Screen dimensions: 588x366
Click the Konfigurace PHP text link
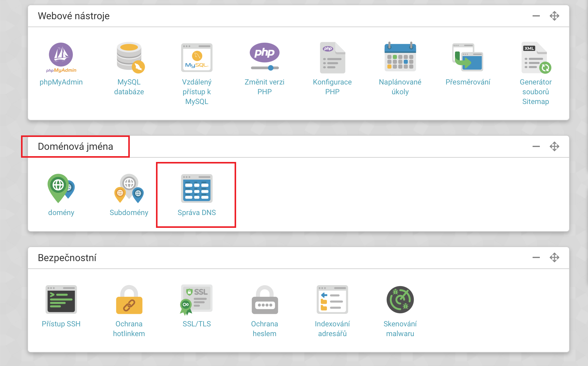[x=332, y=87]
